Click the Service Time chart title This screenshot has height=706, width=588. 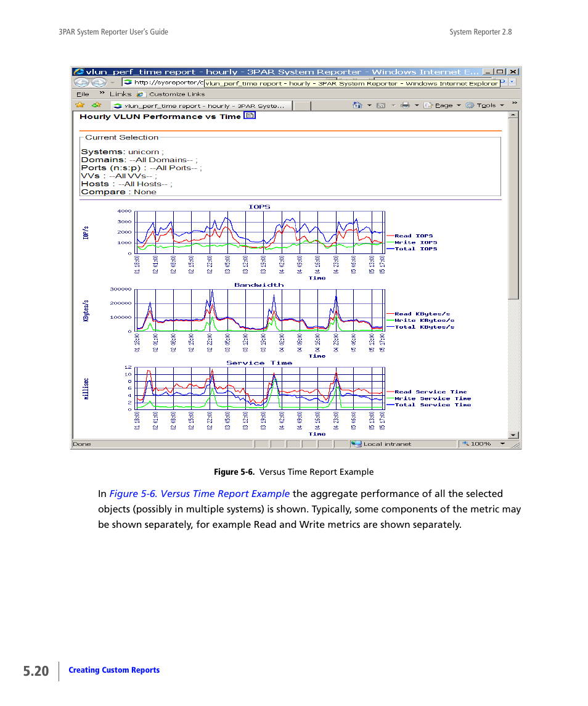[x=259, y=363]
